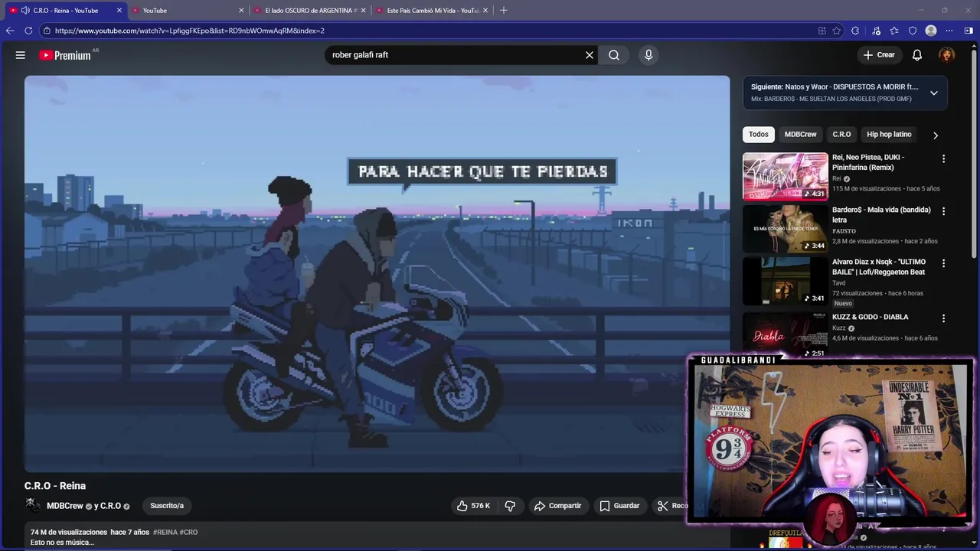Like the C.R.O - Reina video
Screen dimensions: 980x551
point(473,506)
